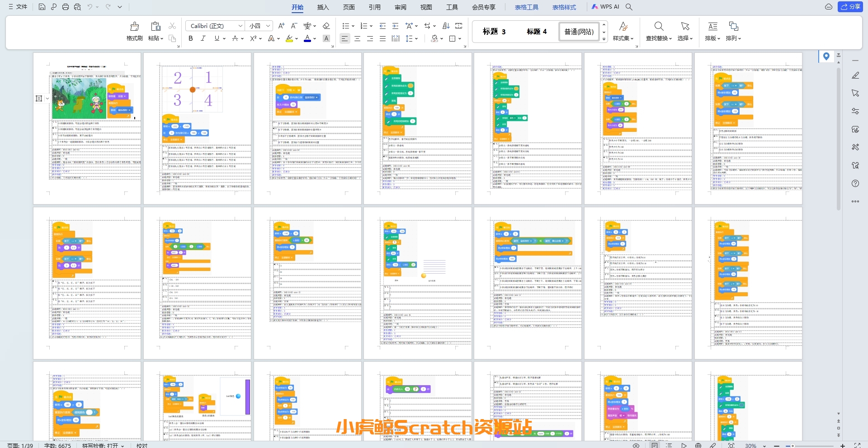The height and width of the screenshot is (448, 868).
Task: Click the eye-protection mode icon in status bar
Action: coord(636,445)
